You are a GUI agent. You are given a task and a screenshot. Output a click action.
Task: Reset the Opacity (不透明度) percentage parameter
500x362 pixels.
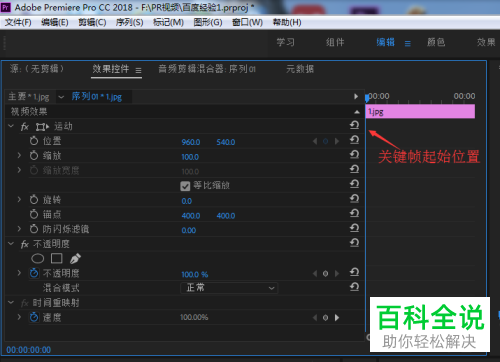click(354, 272)
